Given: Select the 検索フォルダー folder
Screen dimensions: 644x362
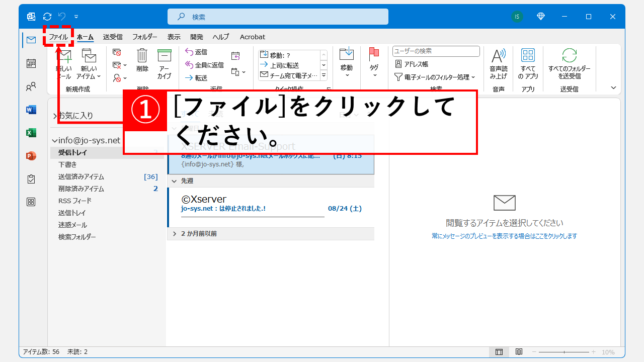Looking at the screenshot, I should pyautogui.click(x=108, y=237).
